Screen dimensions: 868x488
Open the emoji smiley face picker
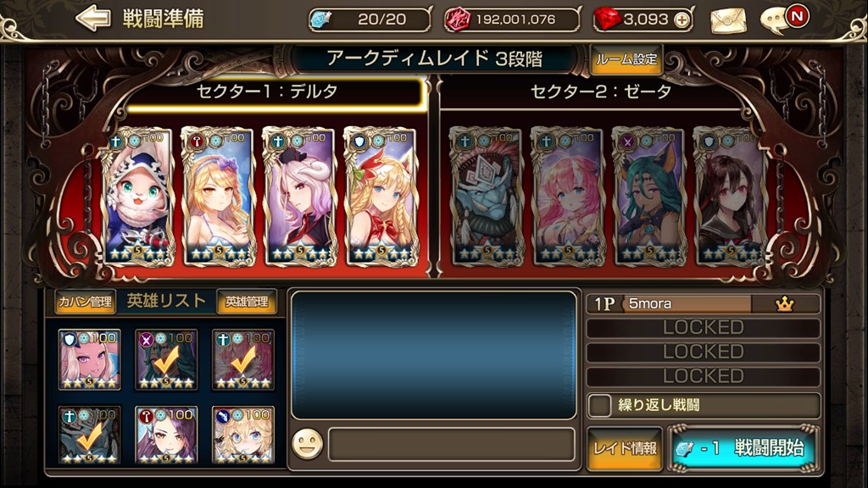[307, 444]
